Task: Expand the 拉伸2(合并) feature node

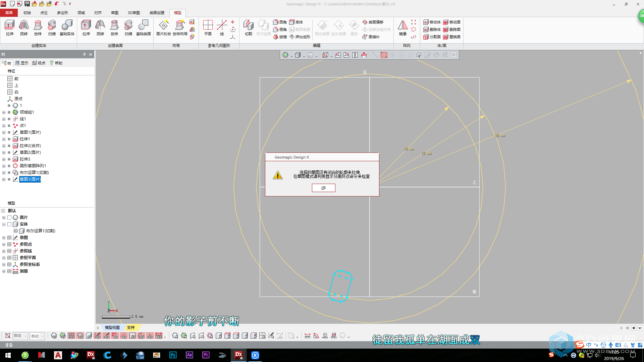Action: pos(4,146)
